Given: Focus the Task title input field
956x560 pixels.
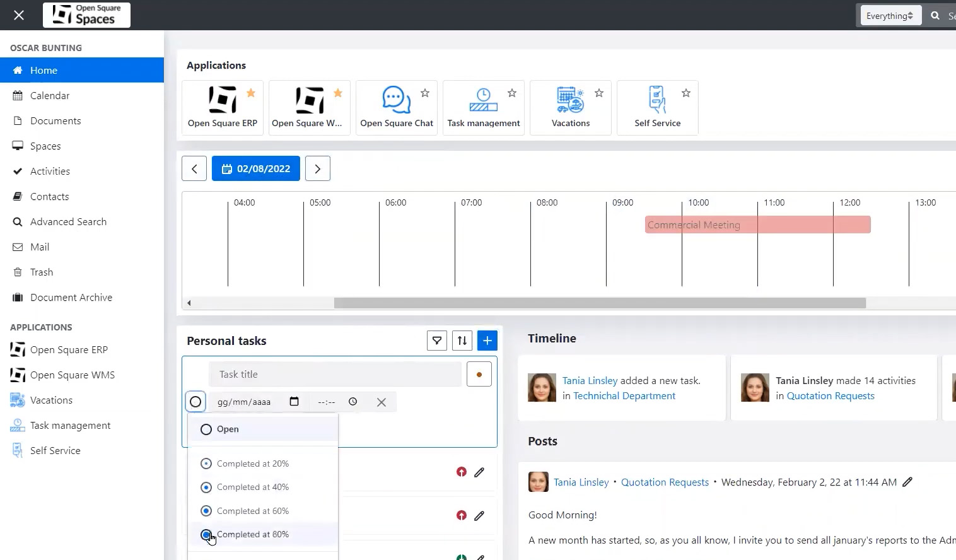Looking at the screenshot, I should pos(335,375).
